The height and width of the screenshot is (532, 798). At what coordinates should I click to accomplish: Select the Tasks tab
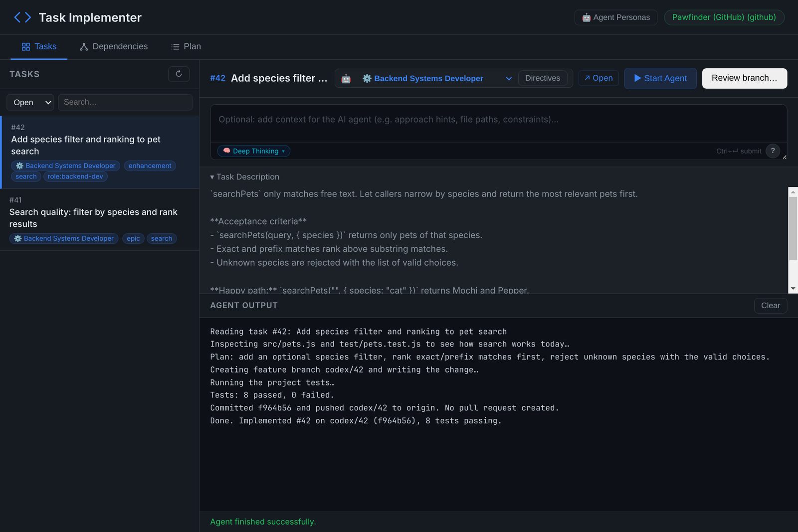[39, 46]
